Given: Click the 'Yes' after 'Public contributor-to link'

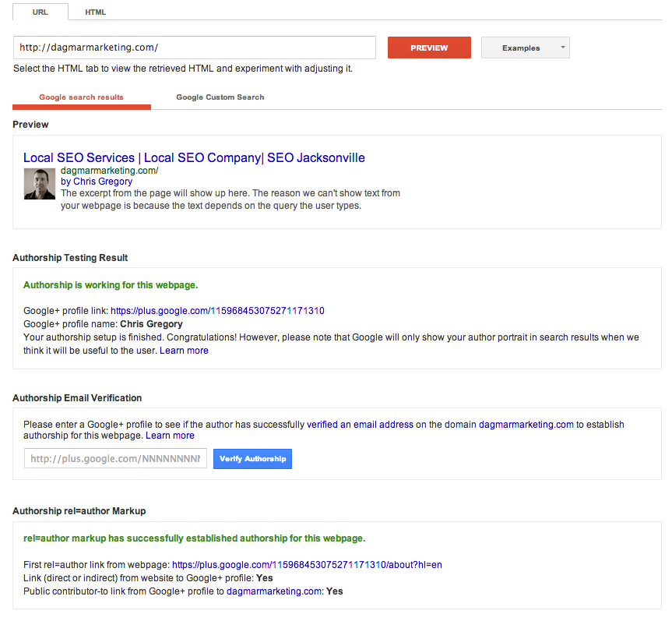Looking at the screenshot, I should tap(334, 591).
